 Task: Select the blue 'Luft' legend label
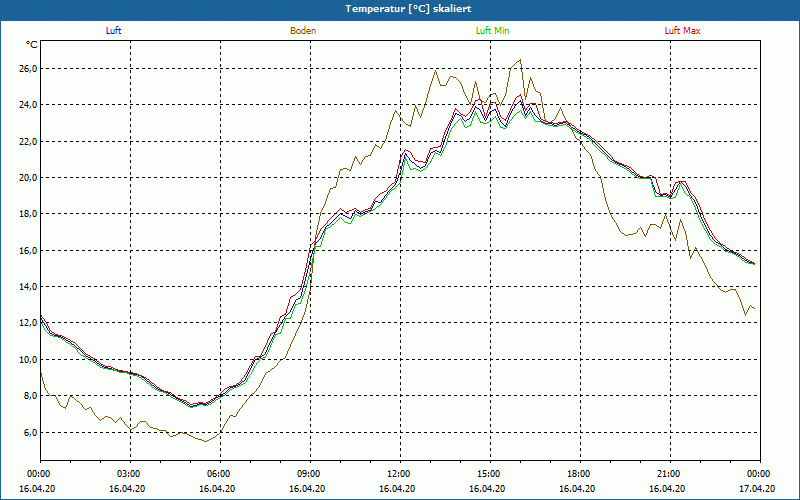[113, 31]
